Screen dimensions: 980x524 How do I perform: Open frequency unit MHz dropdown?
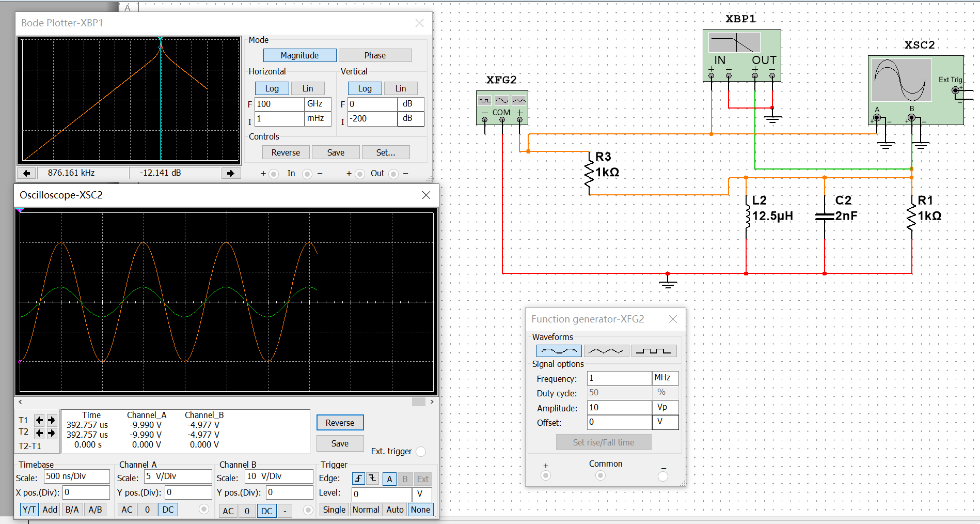click(x=665, y=378)
